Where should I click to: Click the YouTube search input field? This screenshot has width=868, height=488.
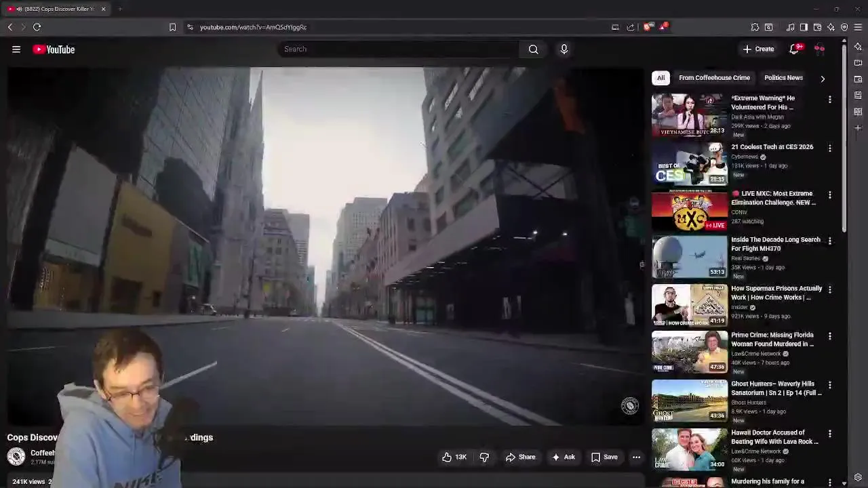(x=399, y=49)
